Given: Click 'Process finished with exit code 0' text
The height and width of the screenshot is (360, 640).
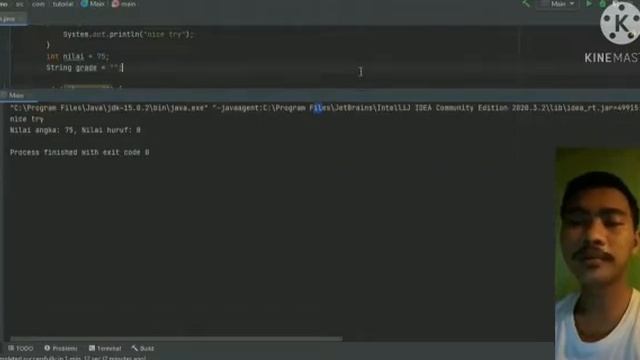Looking at the screenshot, I should (80, 152).
